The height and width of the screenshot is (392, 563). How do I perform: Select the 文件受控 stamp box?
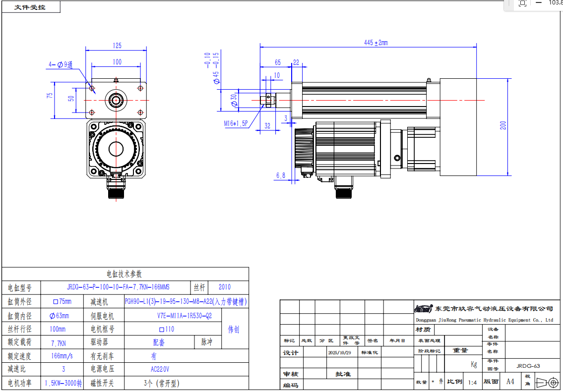[31, 7]
